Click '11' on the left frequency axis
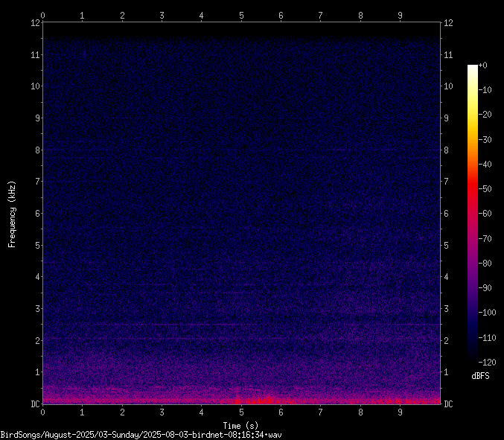This screenshot has width=504, height=440. (x=35, y=55)
